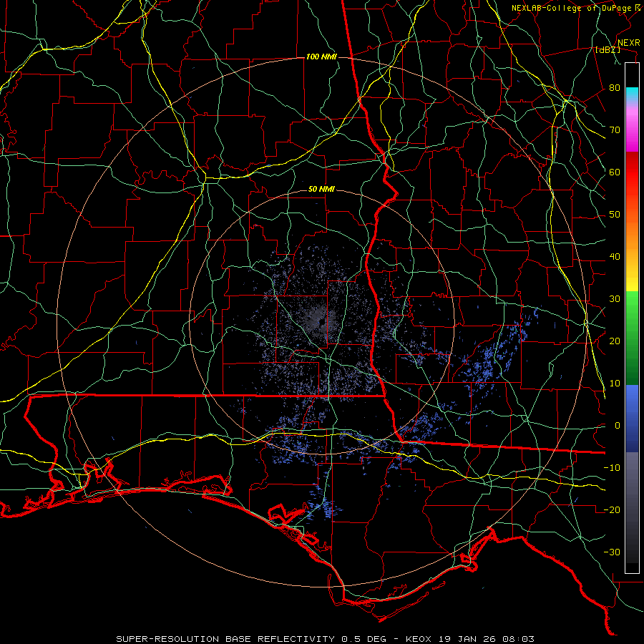Click the 60 dBZ scale value
644x644 pixels.
click(615, 172)
